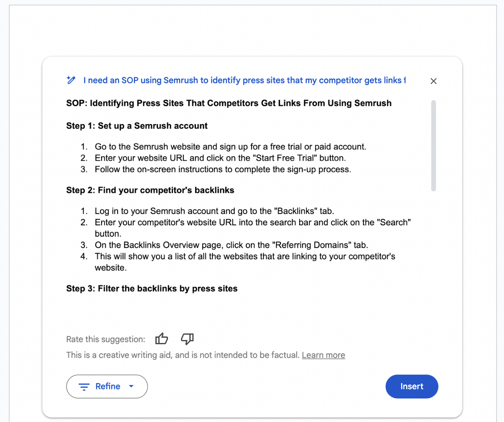Click the Referring Domains instruction line
504x422 pixels.
(231, 245)
